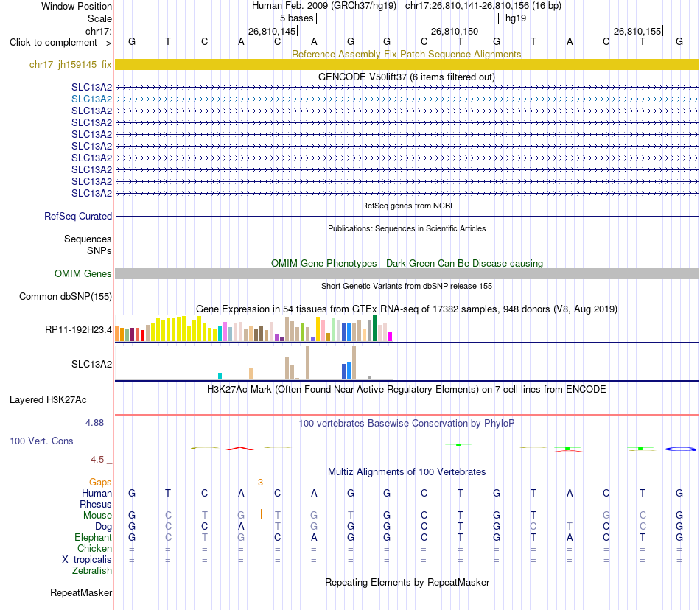700x610 pixels.
Task: Open 'Reference Assembly Fix Patch Sequence Alignments' track title
Action: (x=406, y=54)
